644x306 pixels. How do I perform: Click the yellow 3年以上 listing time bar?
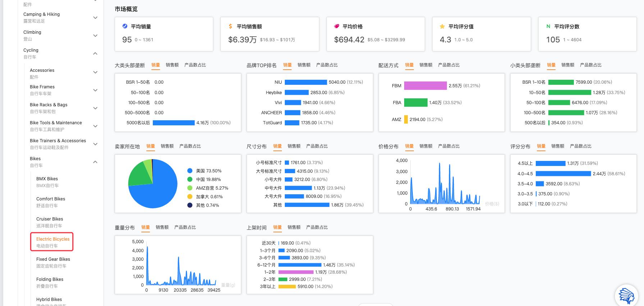tap(287, 286)
